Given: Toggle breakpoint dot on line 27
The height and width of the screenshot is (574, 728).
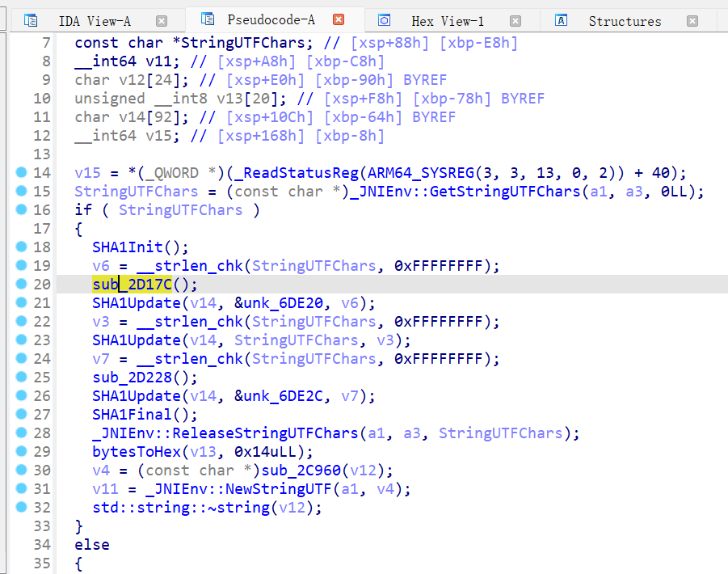Looking at the screenshot, I should [21, 414].
